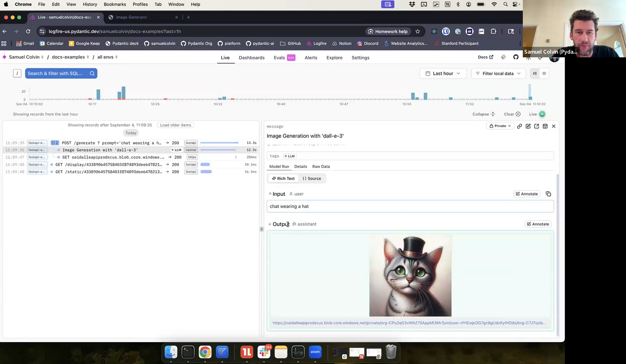Annotate the Input message
Screen dimensions: 626x364
[x=527, y=194]
